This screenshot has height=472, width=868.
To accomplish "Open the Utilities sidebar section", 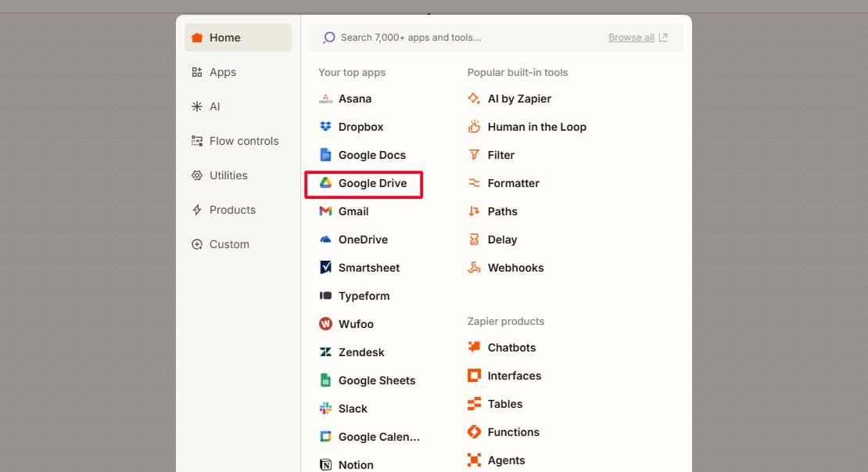I will 228,175.
